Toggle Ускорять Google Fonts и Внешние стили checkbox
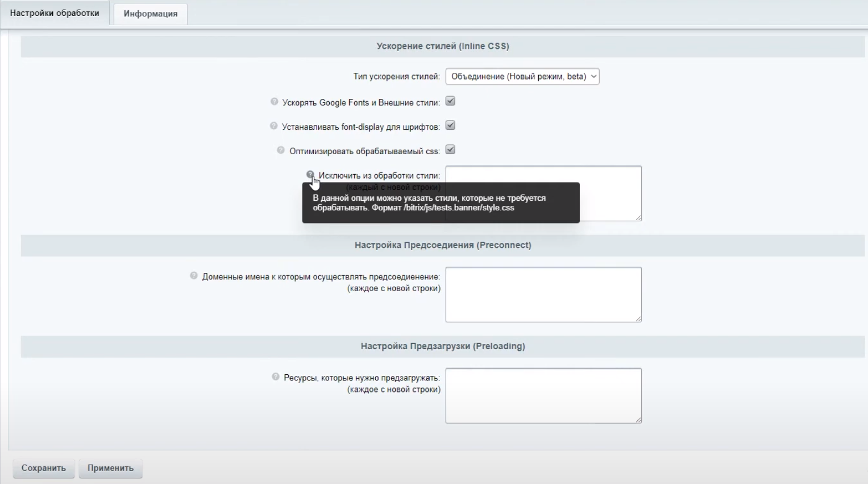 tap(450, 101)
